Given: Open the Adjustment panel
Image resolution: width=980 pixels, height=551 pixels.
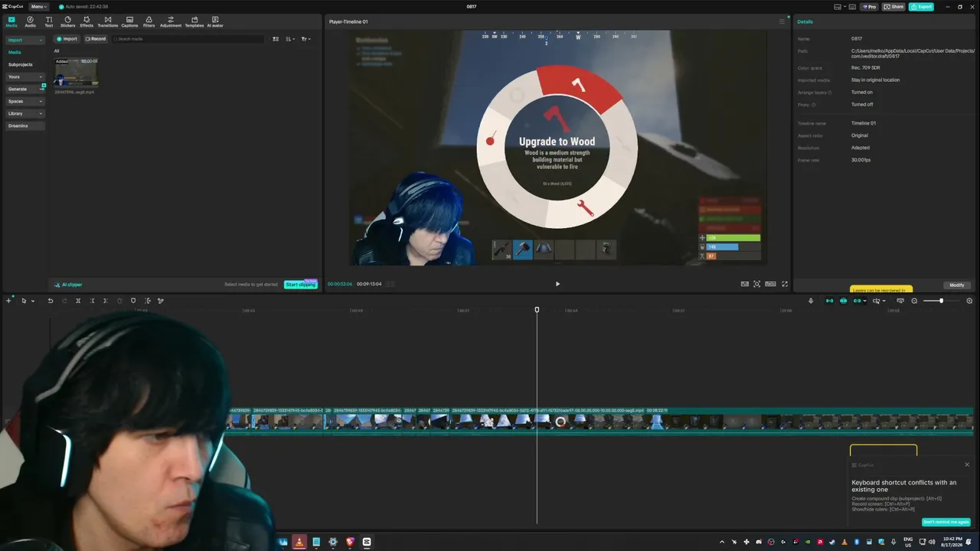Looking at the screenshot, I should pyautogui.click(x=171, y=21).
